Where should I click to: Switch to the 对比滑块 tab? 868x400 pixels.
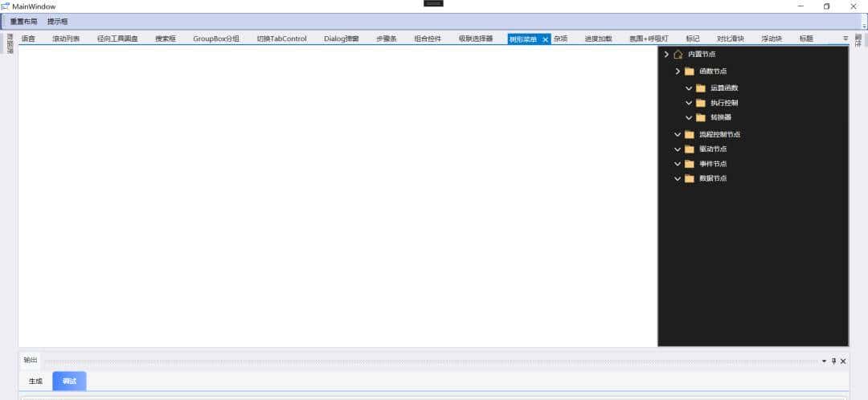[x=731, y=39]
